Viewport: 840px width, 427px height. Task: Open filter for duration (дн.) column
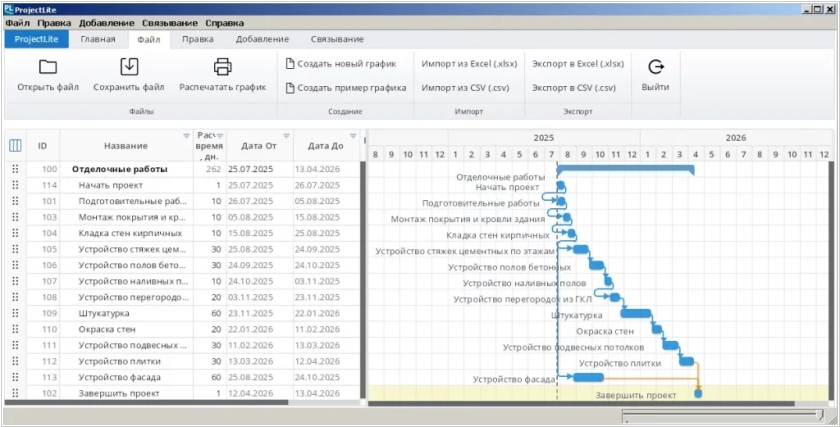pos(220,136)
